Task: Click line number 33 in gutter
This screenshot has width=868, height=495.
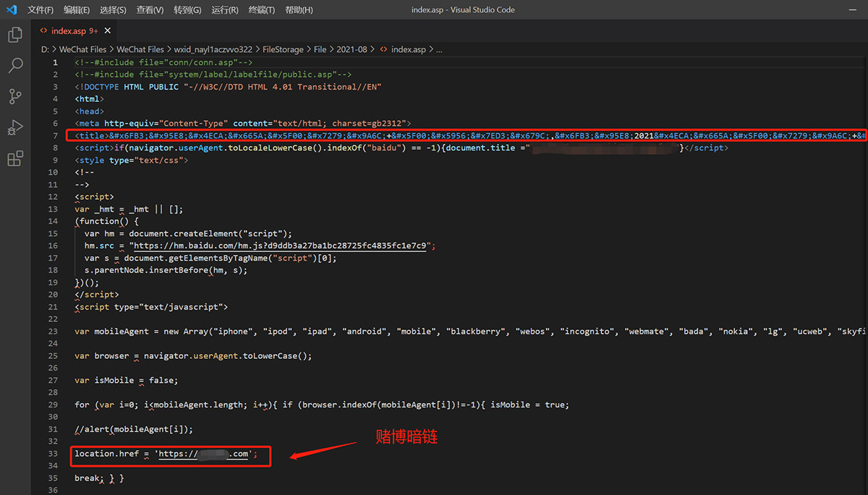Action: click(x=53, y=454)
